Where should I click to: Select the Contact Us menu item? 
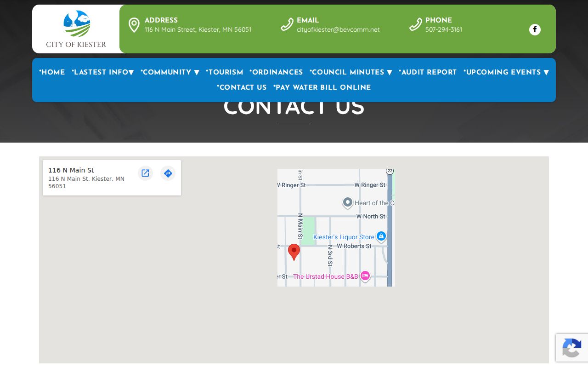pos(242,88)
